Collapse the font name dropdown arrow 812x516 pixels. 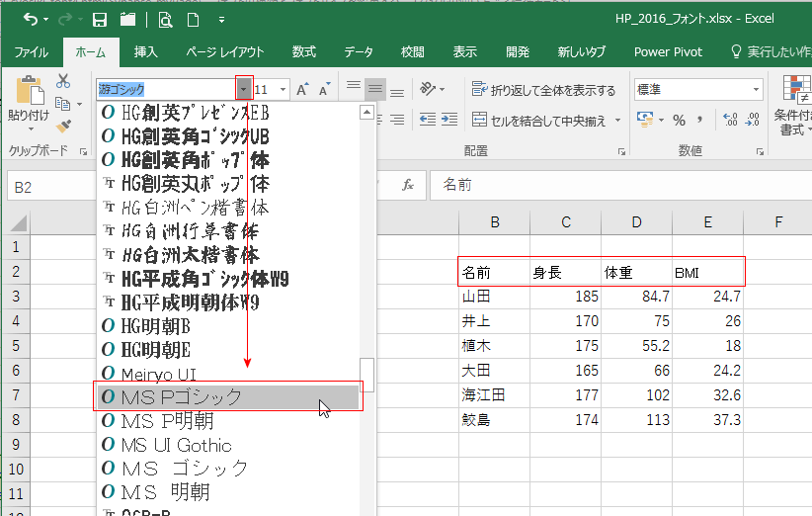click(x=244, y=90)
